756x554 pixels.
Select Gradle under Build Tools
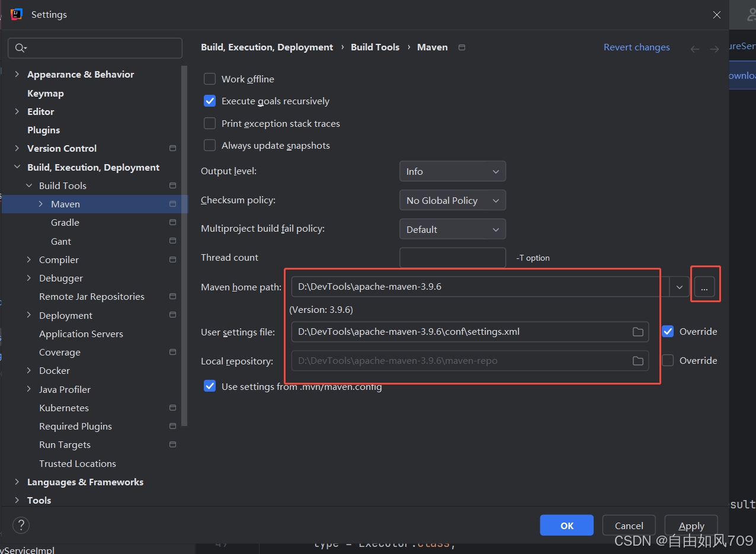(x=65, y=222)
